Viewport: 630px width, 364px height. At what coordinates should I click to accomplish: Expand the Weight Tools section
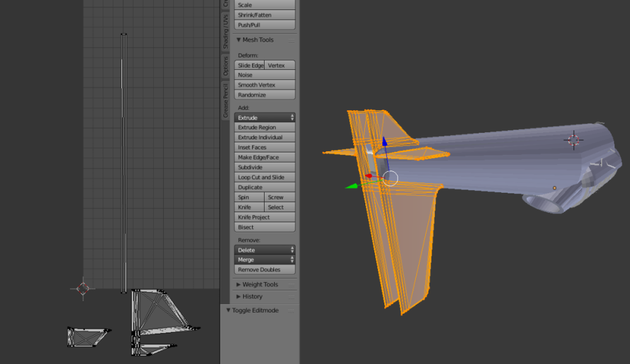260,284
